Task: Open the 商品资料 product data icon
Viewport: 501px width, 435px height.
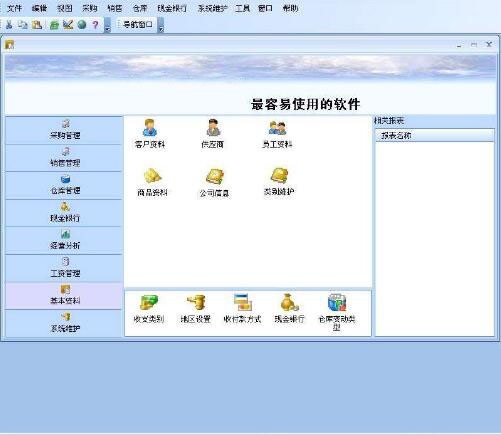Action: [x=152, y=182]
